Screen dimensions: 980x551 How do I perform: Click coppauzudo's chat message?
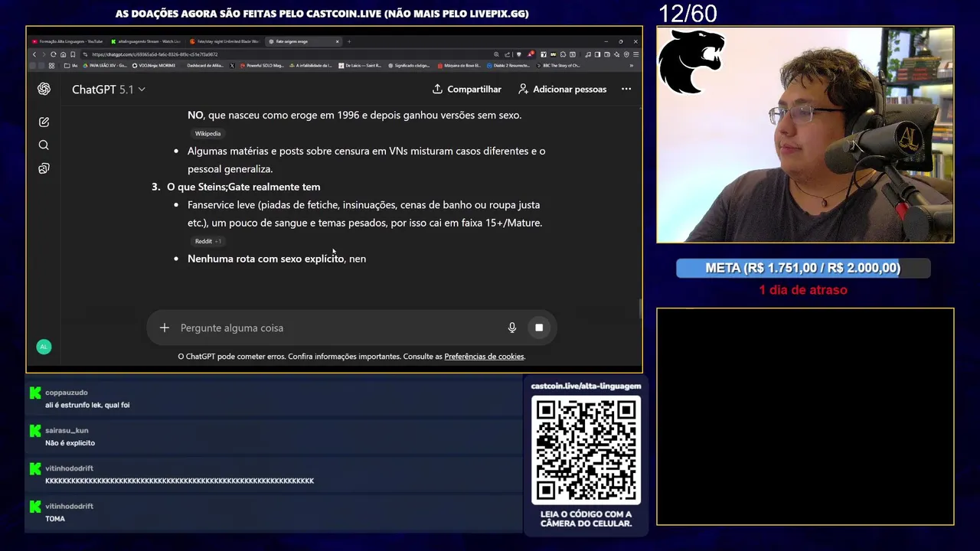[x=87, y=405]
